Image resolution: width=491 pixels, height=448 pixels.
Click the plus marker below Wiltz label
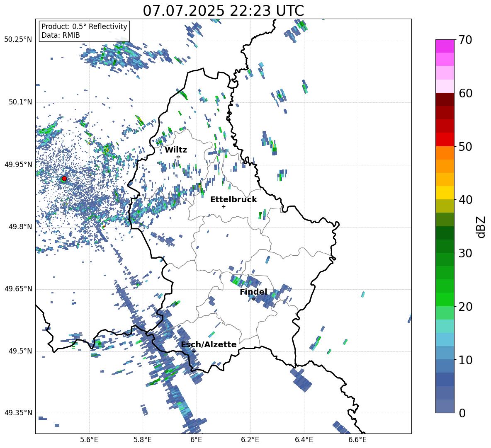point(178,157)
